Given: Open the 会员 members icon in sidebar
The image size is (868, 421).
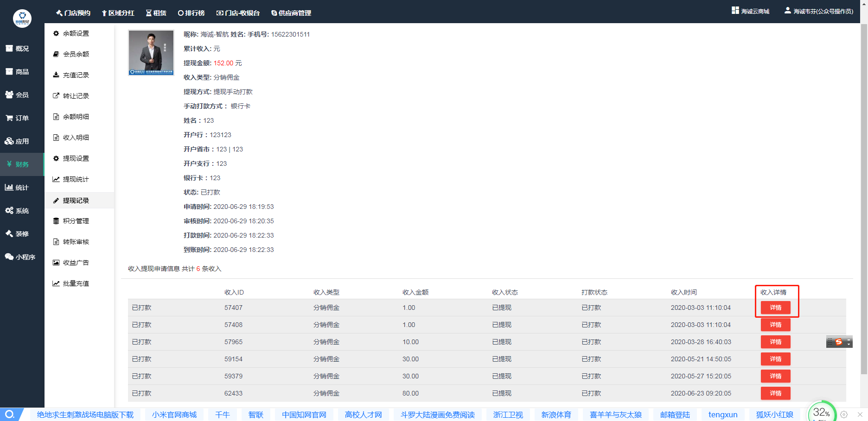Looking at the screenshot, I should coord(9,95).
